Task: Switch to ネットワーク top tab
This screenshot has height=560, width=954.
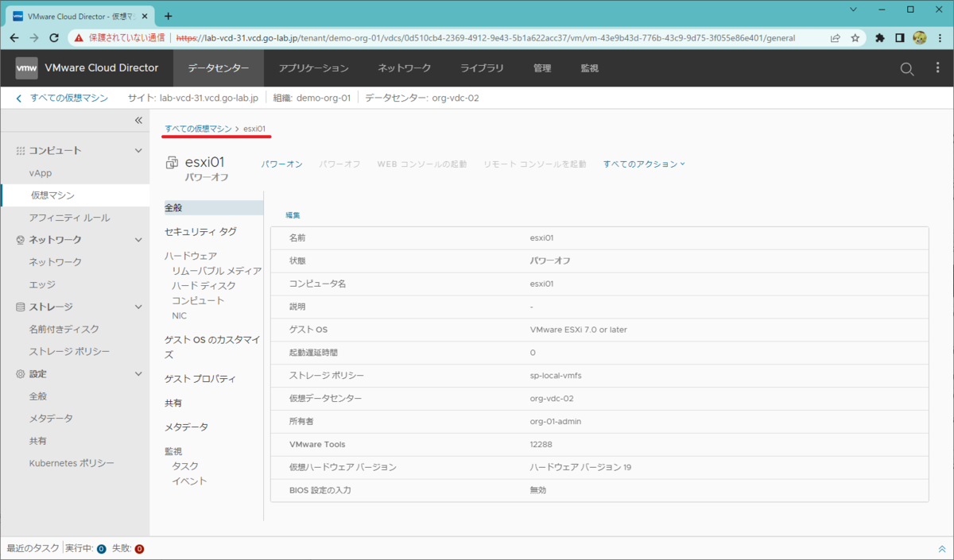Action: 405,68
